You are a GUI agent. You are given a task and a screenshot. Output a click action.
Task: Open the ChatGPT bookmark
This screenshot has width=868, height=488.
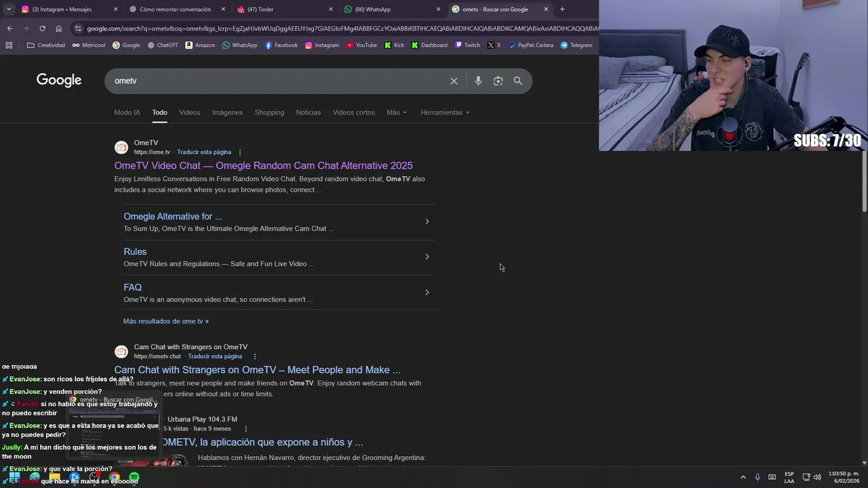(x=162, y=45)
